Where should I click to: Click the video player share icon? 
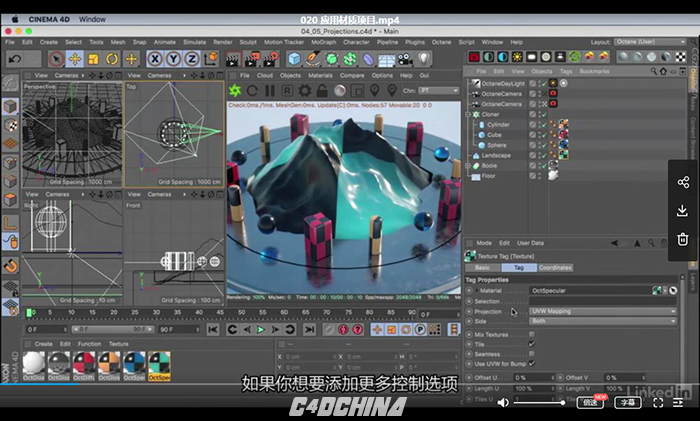tap(683, 182)
